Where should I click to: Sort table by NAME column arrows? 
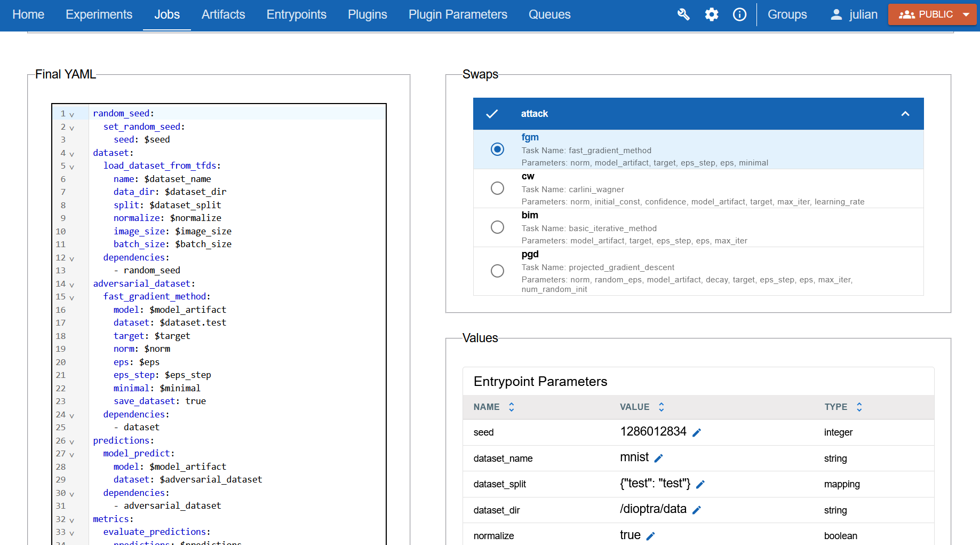[512, 407]
